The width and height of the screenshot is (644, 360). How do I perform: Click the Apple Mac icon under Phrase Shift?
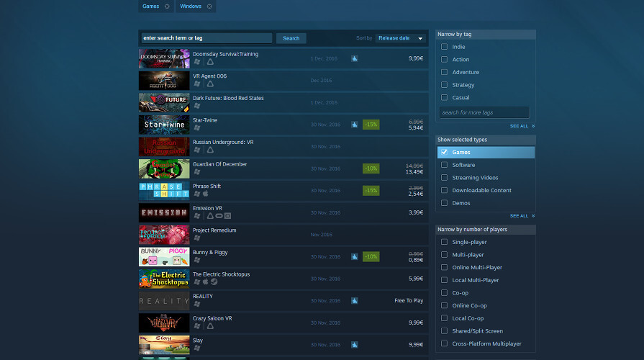pyautogui.click(x=206, y=194)
